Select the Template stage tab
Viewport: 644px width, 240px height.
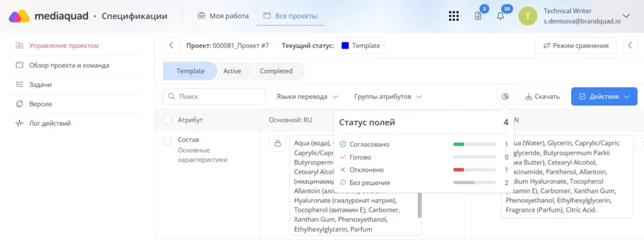190,71
